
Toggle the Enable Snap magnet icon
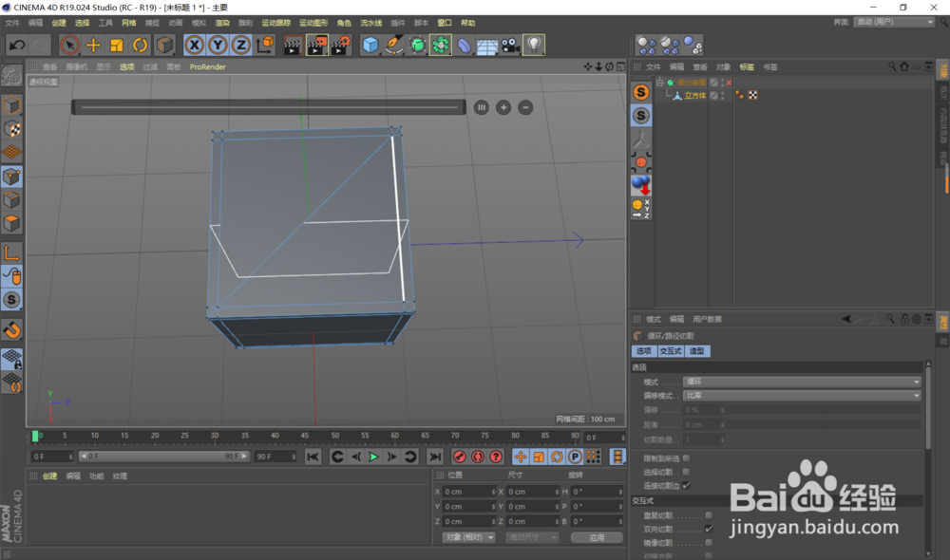click(11, 329)
